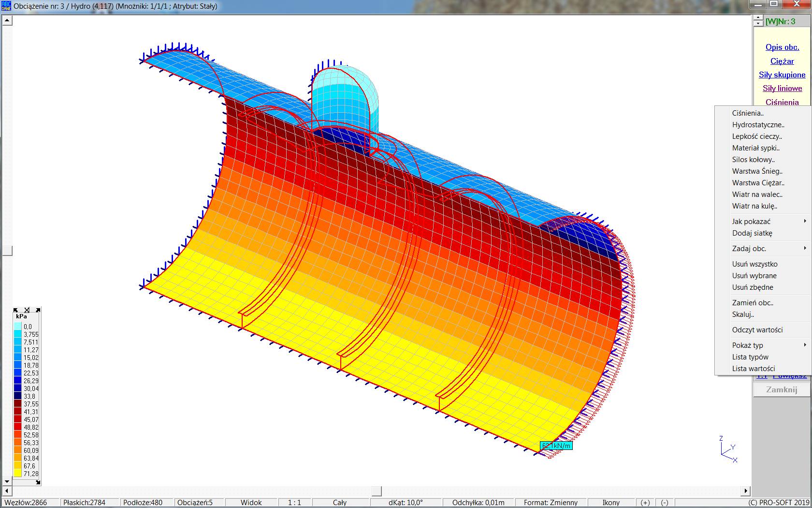This screenshot has height=508, width=812.
Task: Click the ABC application icon in title bar
Action: pyautogui.click(x=6, y=6)
